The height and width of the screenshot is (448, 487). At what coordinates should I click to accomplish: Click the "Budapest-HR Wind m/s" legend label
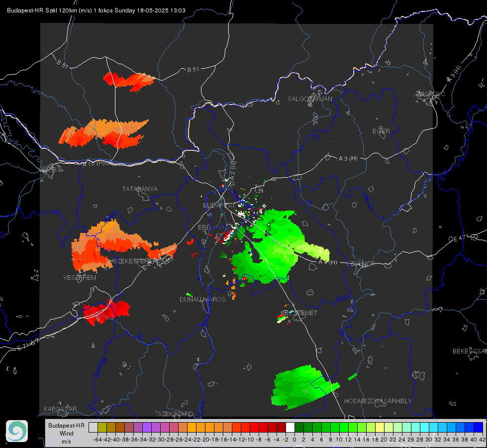point(66,434)
